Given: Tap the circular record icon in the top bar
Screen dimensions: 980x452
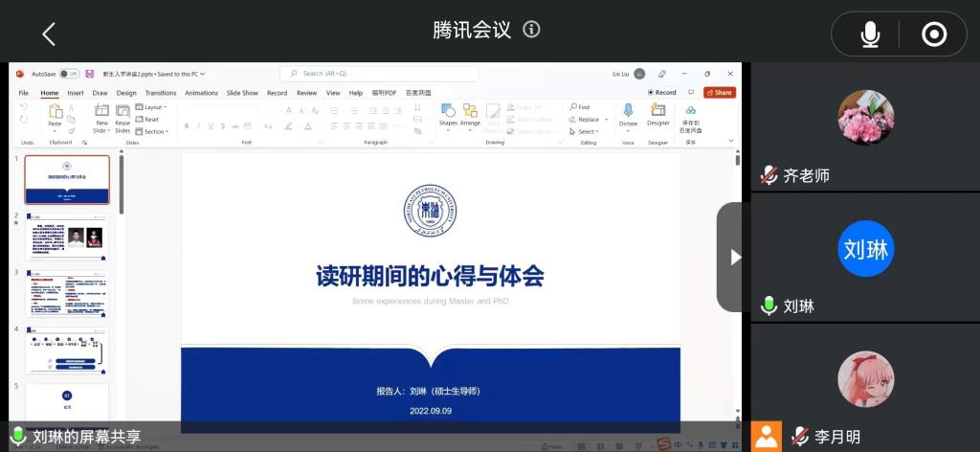Looking at the screenshot, I should coord(934,34).
